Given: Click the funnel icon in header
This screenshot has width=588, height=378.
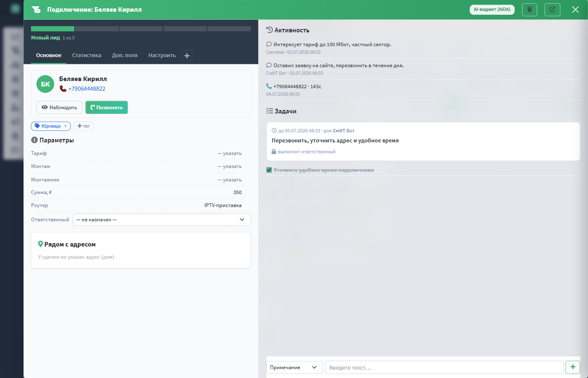Looking at the screenshot, I should pyautogui.click(x=36, y=9).
